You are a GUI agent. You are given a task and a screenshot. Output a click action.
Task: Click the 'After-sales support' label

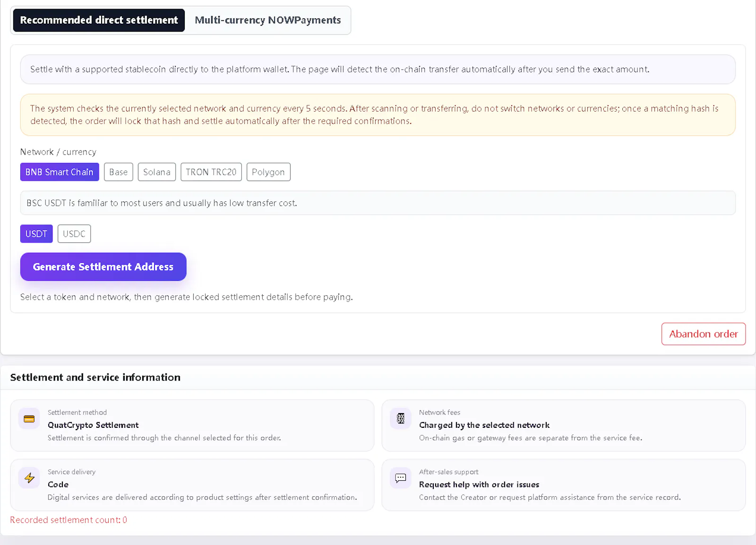point(449,472)
